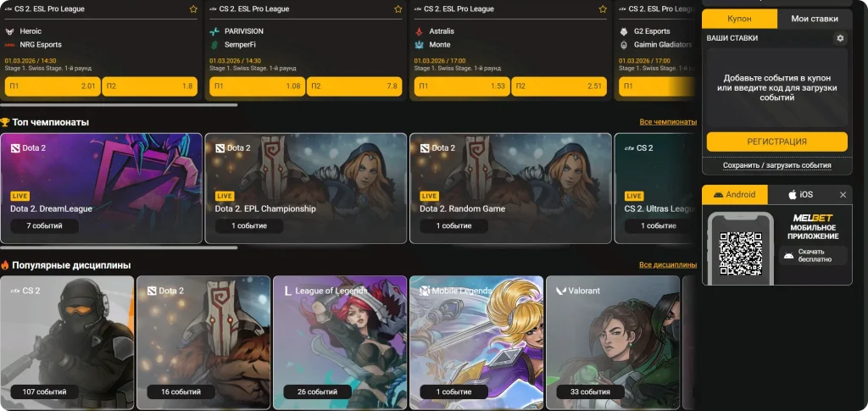Bet П1 at 2.01 on Heroic

(53, 86)
